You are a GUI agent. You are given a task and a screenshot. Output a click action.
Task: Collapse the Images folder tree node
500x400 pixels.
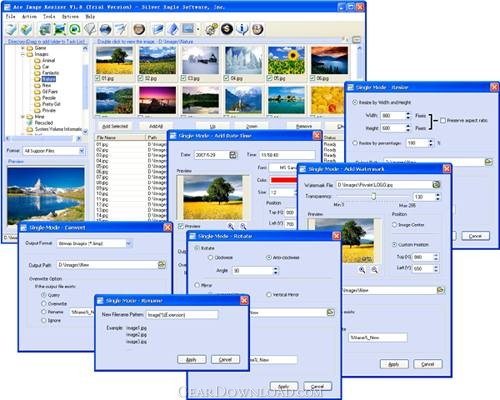pos(23,54)
